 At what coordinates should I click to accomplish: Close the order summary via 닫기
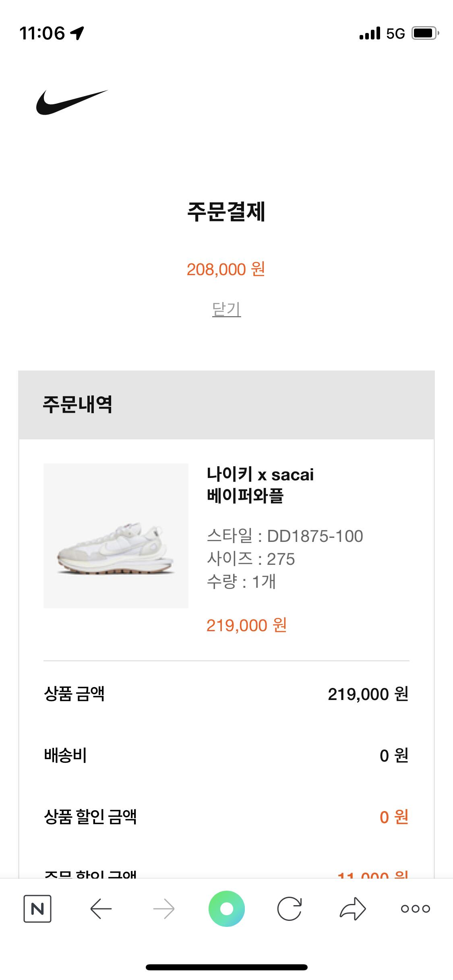click(x=226, y=309)
